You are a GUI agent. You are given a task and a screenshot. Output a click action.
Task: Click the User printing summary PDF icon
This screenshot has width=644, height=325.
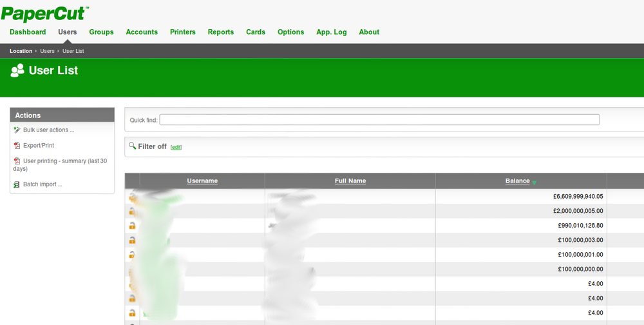click(x=17, y=161)
